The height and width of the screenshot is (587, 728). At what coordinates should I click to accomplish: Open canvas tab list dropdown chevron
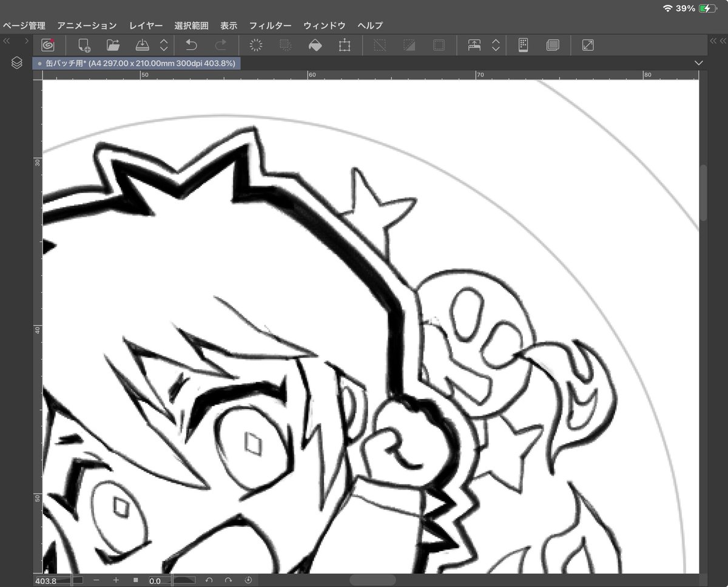(699, 63)
